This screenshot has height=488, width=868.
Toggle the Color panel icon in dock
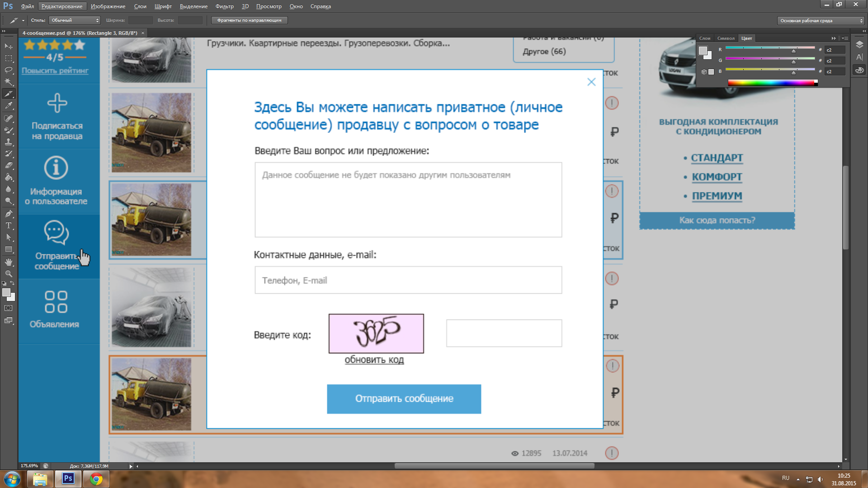click(x=859, y=70)
